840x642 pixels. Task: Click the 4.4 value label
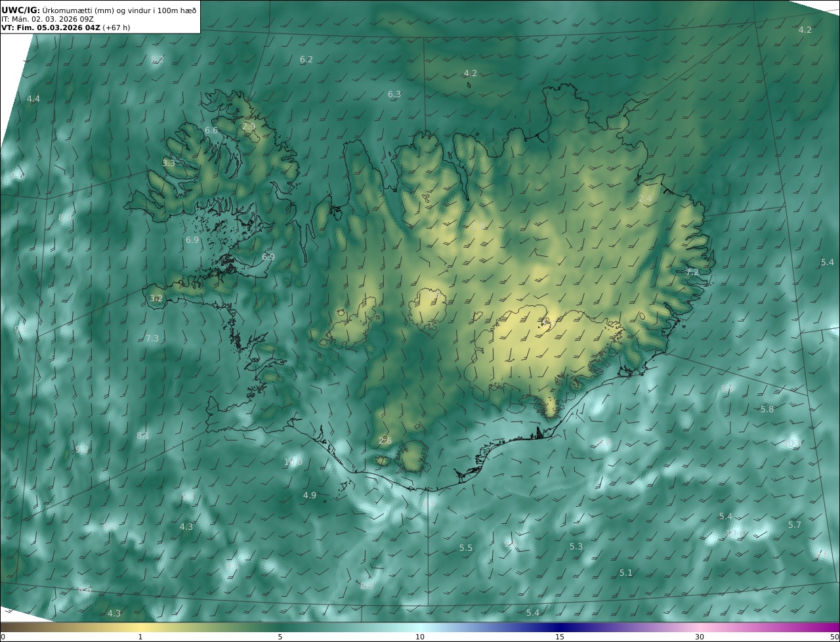pyautogui.click(x=33, y=99)
